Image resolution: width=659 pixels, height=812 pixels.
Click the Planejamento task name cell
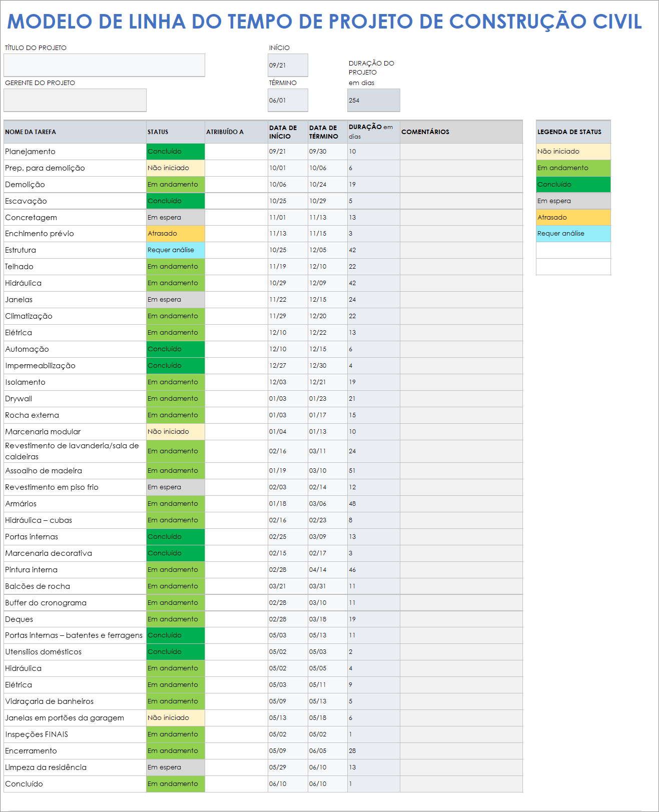(75, 152)
